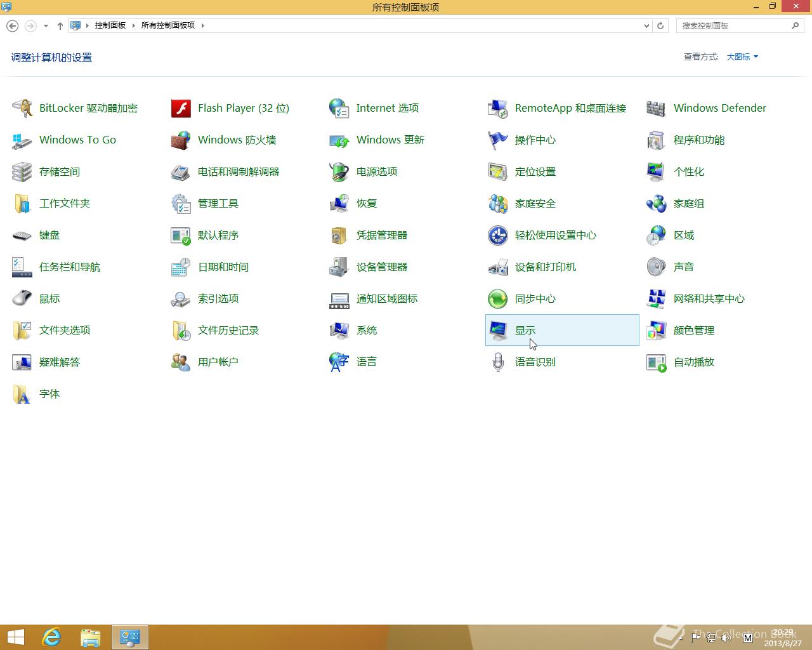Screen dimensions: 812x650
Task: Open the 语言 icon
Action: tap(339, 362)
